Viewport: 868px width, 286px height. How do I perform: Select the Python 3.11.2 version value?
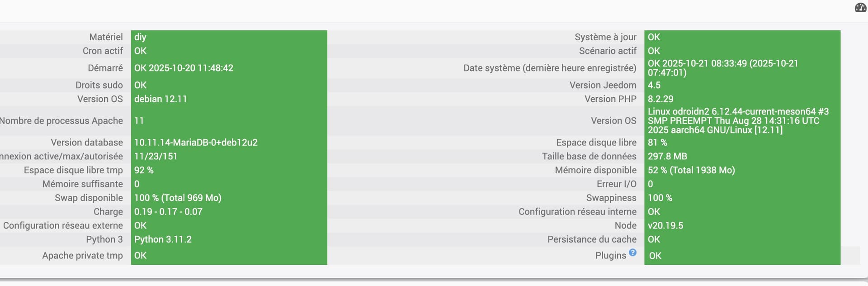click(163, 239)
